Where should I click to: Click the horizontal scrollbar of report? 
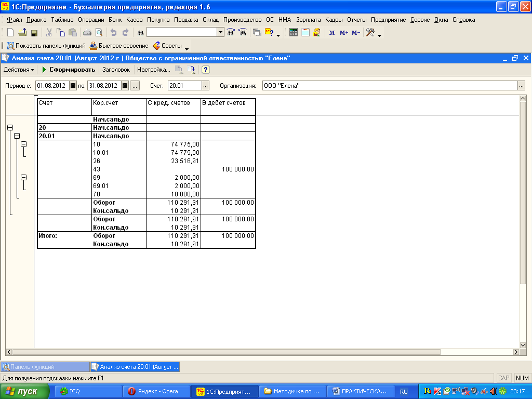227,352
